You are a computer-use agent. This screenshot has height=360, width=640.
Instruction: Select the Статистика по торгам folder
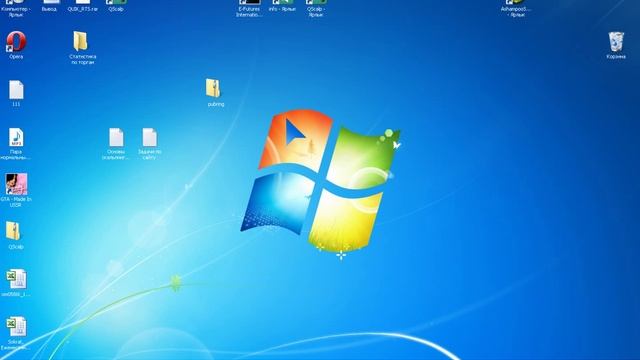coord(82,47)
